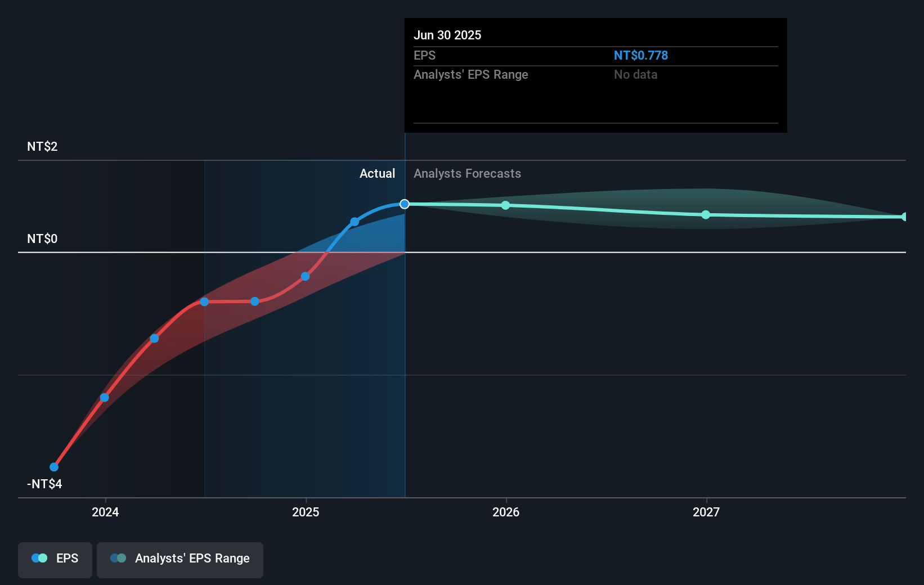Click the 2024 x-axis label
The width and height of the screenshot is (924, 585).
tap(105, 512)
